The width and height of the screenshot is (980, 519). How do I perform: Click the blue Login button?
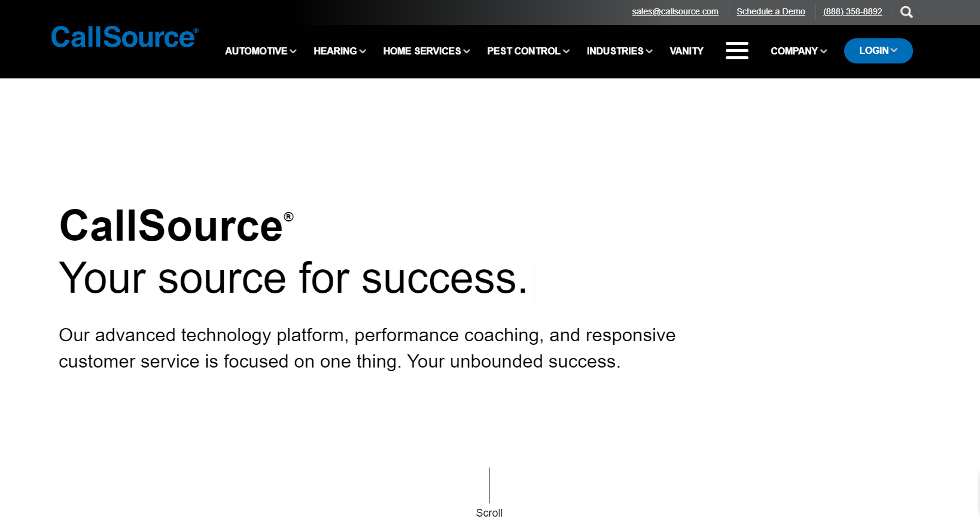coord(878,51)
